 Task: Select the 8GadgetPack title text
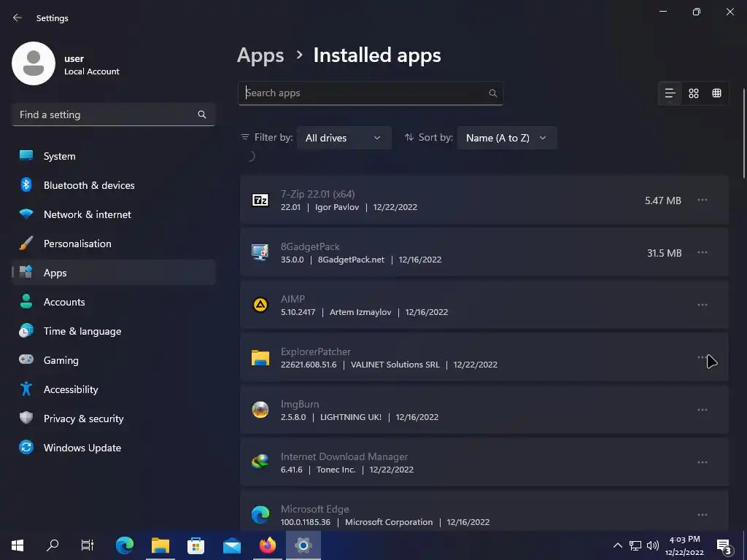click(310, 246)
